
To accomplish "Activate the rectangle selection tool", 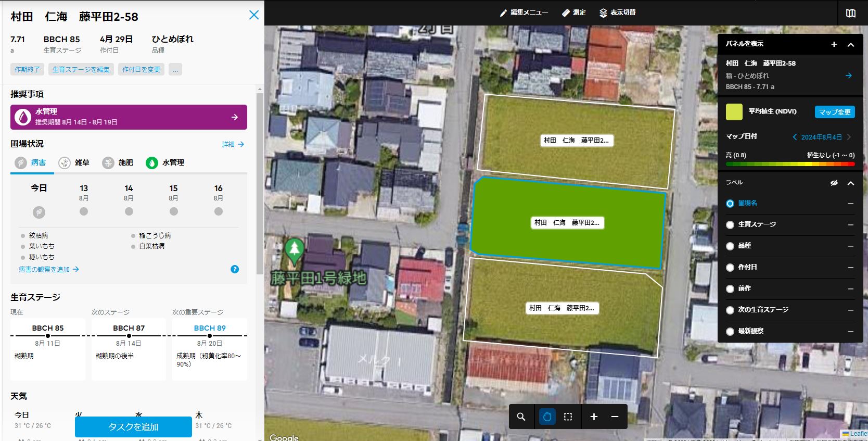I will click(x=568, y=417).
